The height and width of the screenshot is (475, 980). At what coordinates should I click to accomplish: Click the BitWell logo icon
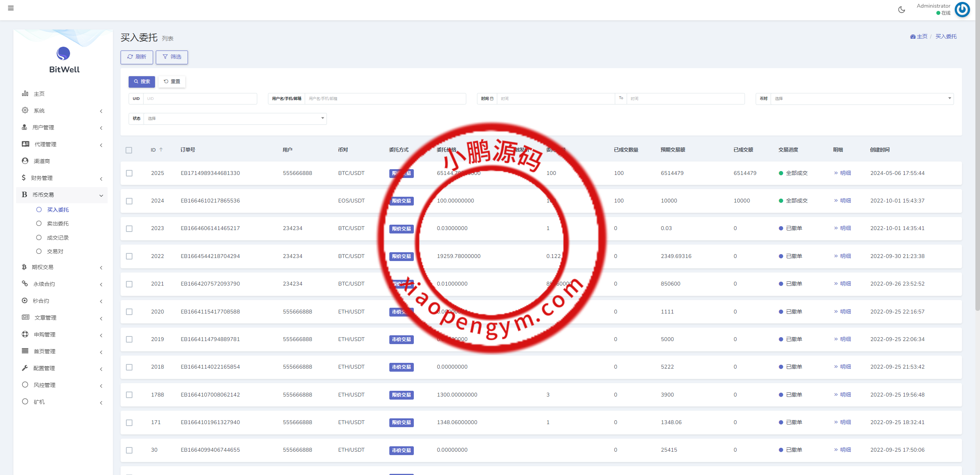click(64, 54)
